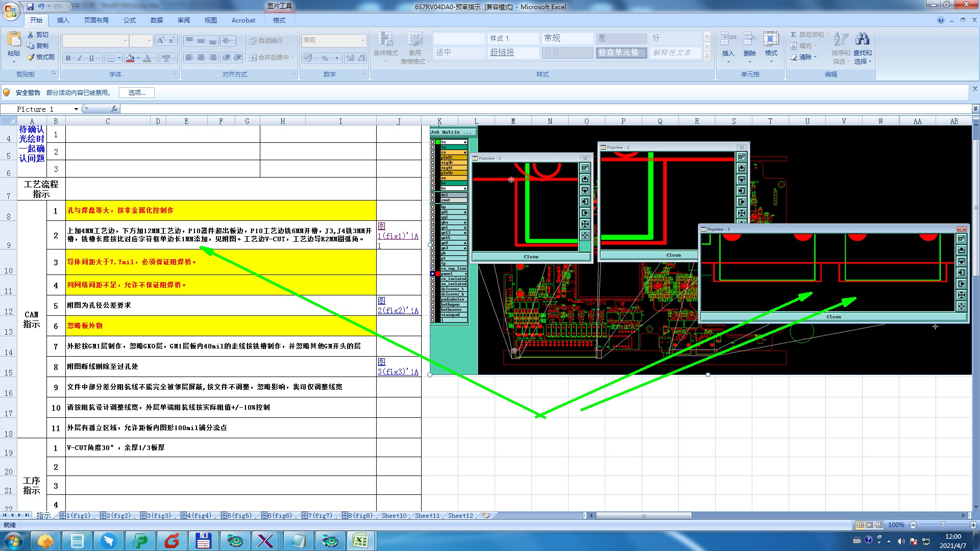Open the 格式 picture tools tab
This screenshot has width=980, height=551.
[279, 20]
